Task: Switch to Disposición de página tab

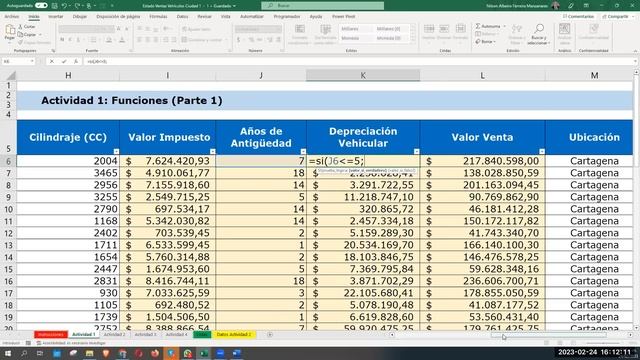Action: 118,17
